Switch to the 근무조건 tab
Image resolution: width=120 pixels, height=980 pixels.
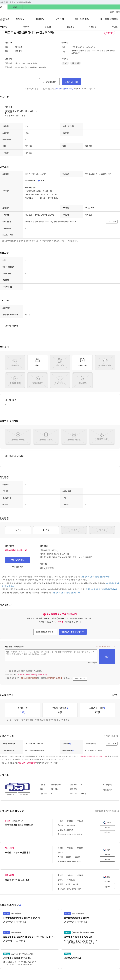click(26, 27)
